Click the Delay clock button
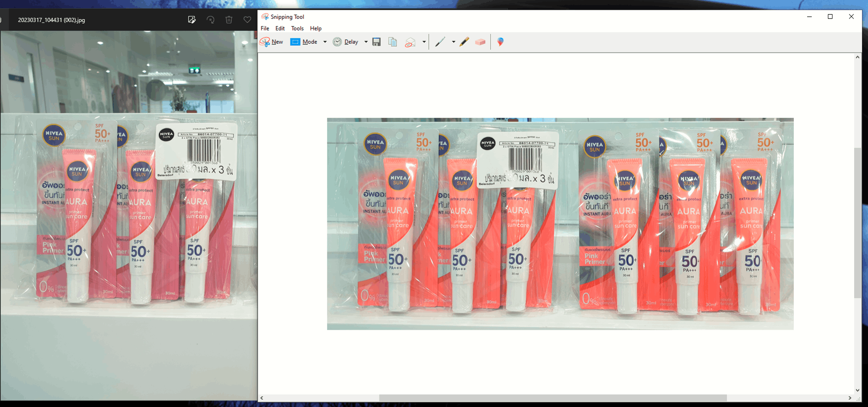This screenshot has height=407, width=868. tap(346, 42)
